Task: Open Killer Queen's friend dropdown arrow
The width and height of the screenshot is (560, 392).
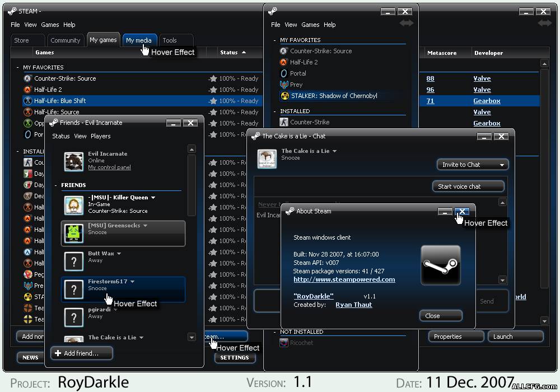Action: coord(153,198)
